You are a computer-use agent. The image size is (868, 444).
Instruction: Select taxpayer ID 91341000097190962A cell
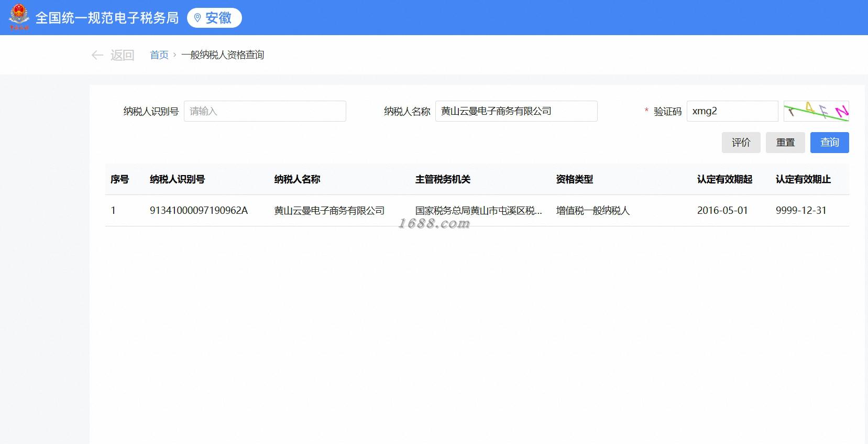pos(199,211)
